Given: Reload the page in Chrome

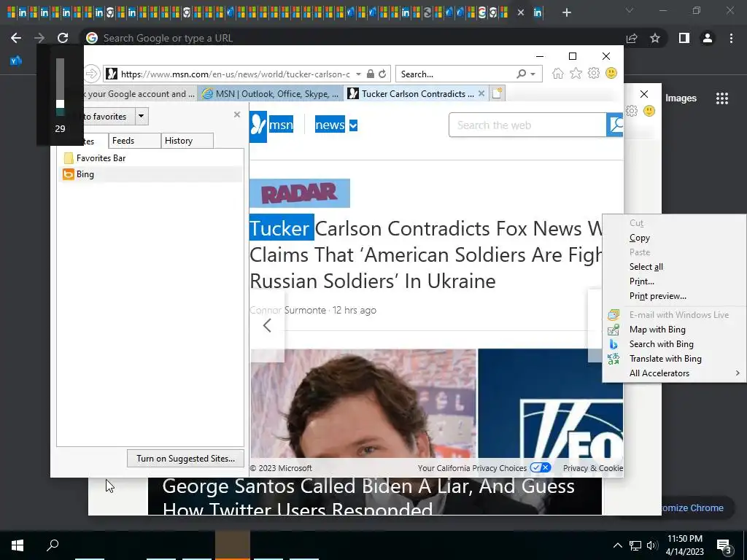Looking at the screenshot, I should click(63, 38).
